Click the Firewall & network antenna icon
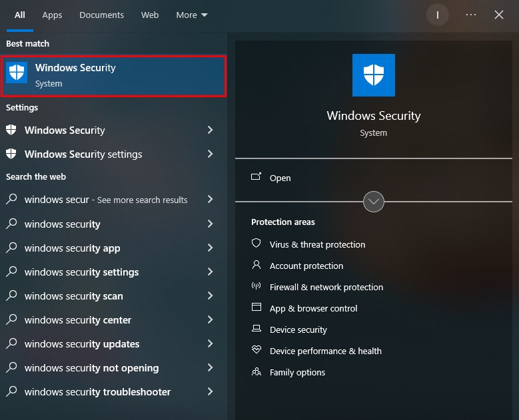The height and width of the screenshot is (420, 519). coord(257,286)
